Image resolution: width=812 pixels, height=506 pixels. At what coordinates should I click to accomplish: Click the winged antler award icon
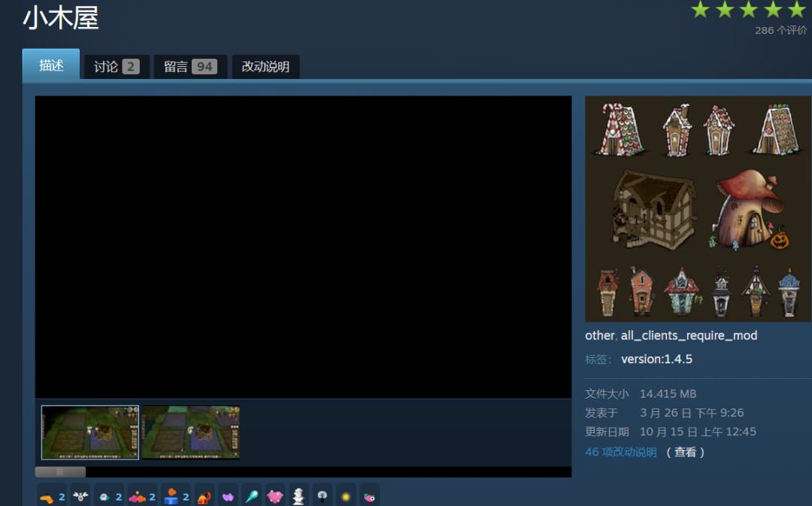tap(80, 497)
